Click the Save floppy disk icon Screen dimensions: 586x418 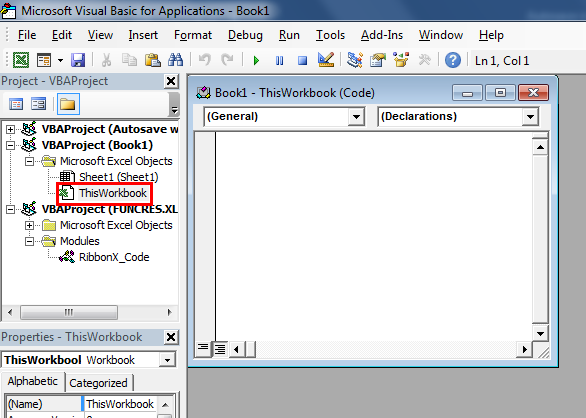click(x=78, y=60)
